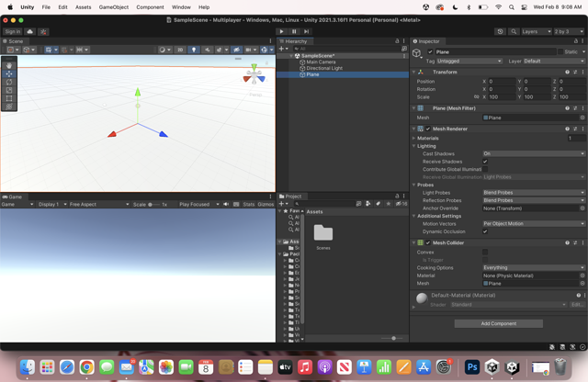Viewport: 588px width, 382px height.
Task: Open the Assets menu
Action: tap(84, 7)
